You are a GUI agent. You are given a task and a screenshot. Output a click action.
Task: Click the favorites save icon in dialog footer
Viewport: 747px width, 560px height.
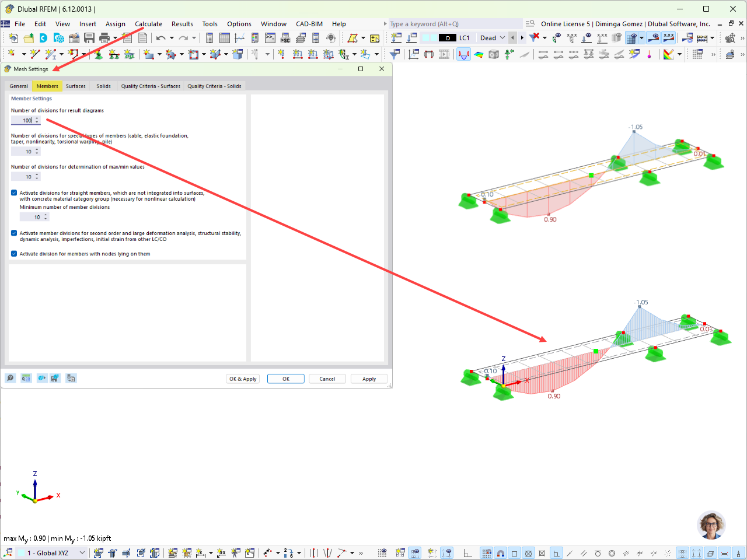point(55,378)
